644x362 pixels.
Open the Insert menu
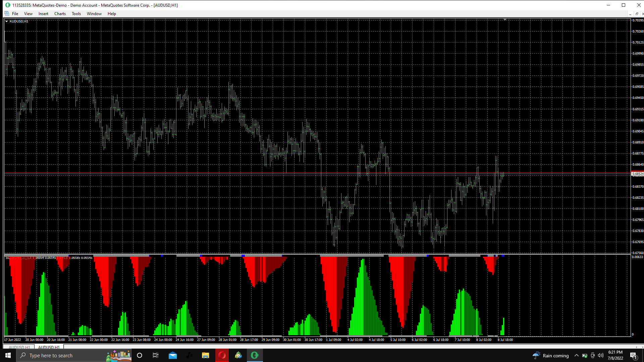point(43,14)
